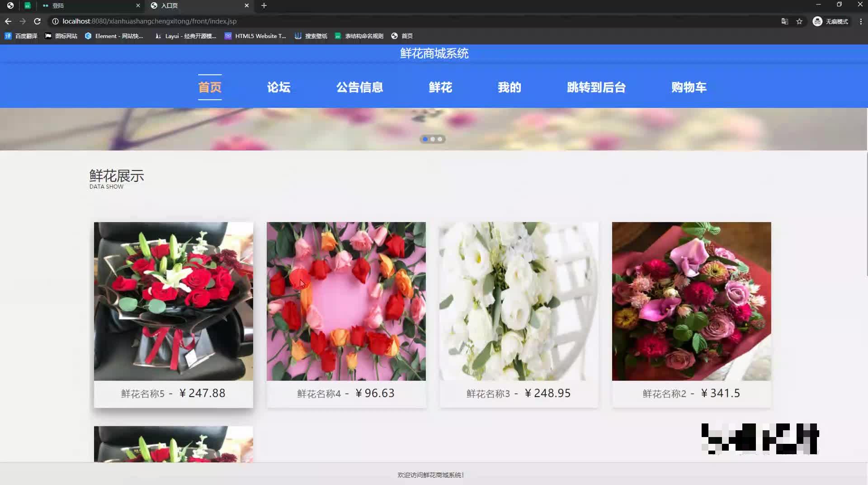Open the partially visible second-row flower card
Image resolution: width=868 pixels, height=485 pixels.
click(174, 444)
